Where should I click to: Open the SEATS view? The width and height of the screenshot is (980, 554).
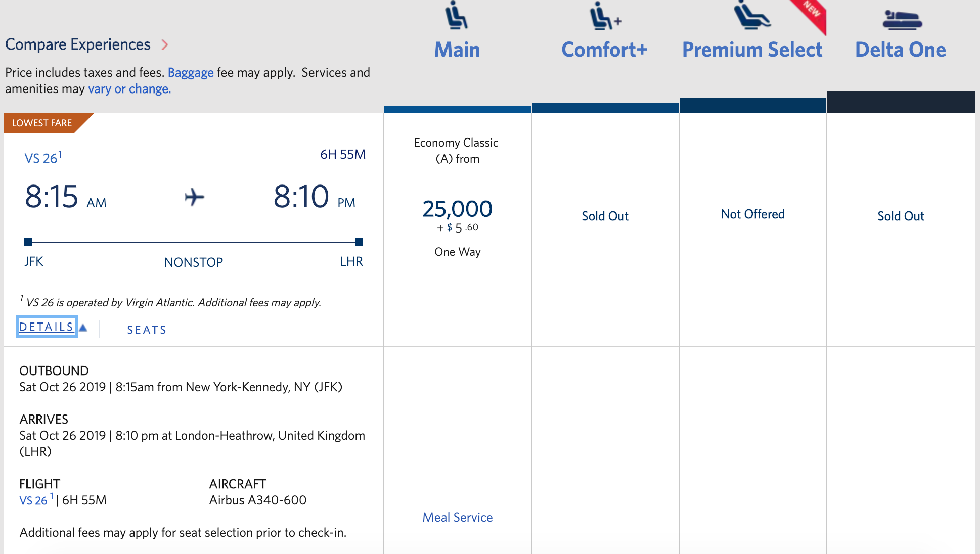coord(147,330)
